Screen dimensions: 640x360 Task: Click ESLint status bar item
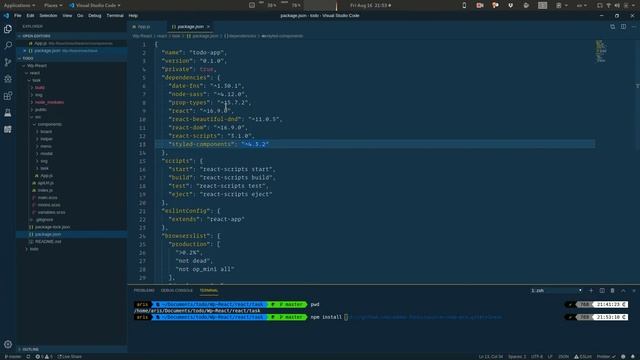pyautogui.click(x=583, y=356)
